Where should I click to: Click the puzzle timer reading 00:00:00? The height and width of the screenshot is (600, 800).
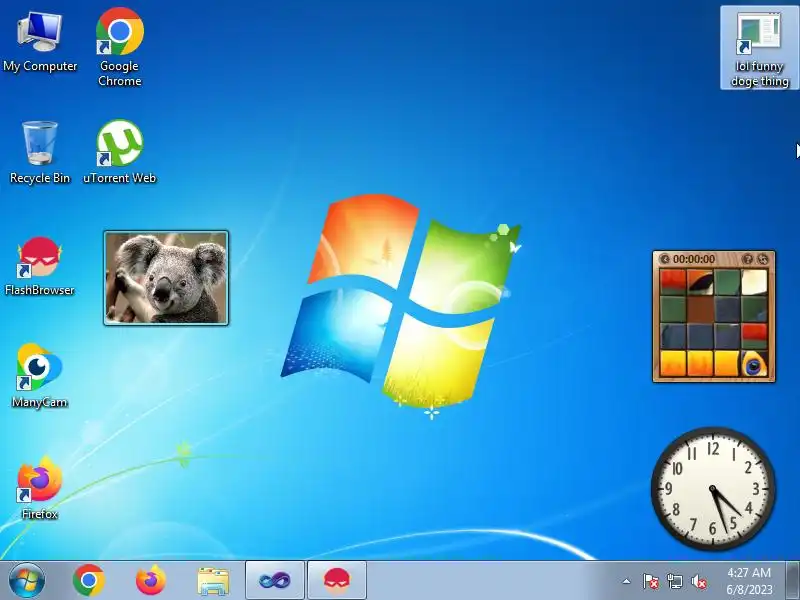pos(694,259)
